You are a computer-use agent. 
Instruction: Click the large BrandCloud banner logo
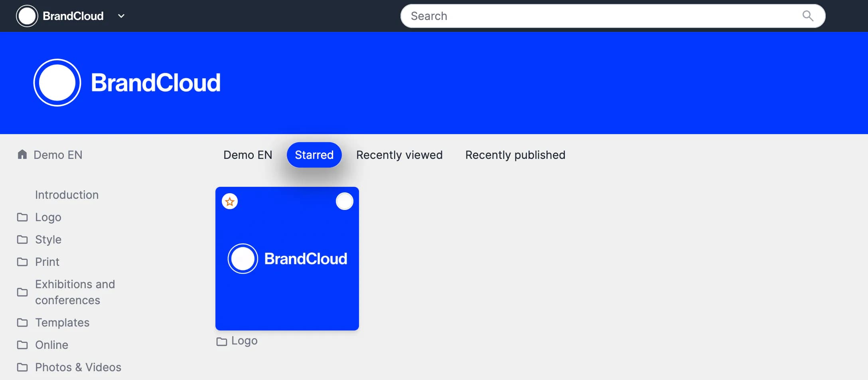(127, 83)
